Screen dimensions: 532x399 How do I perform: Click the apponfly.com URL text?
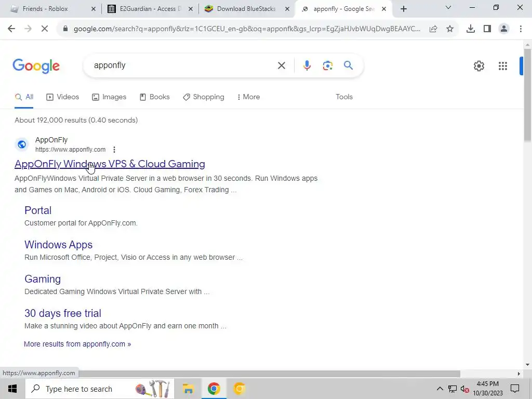point(70,150)
